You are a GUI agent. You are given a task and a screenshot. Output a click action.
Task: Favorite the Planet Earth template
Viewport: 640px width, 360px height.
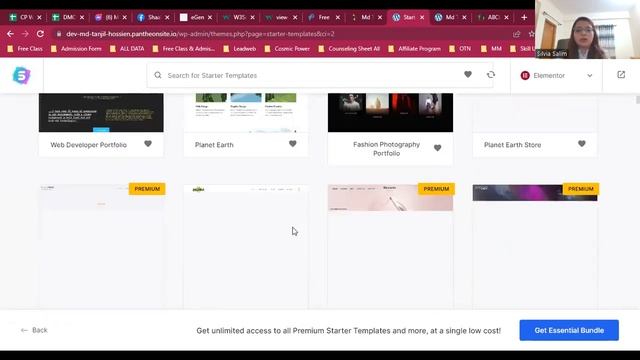pos(293,144)
